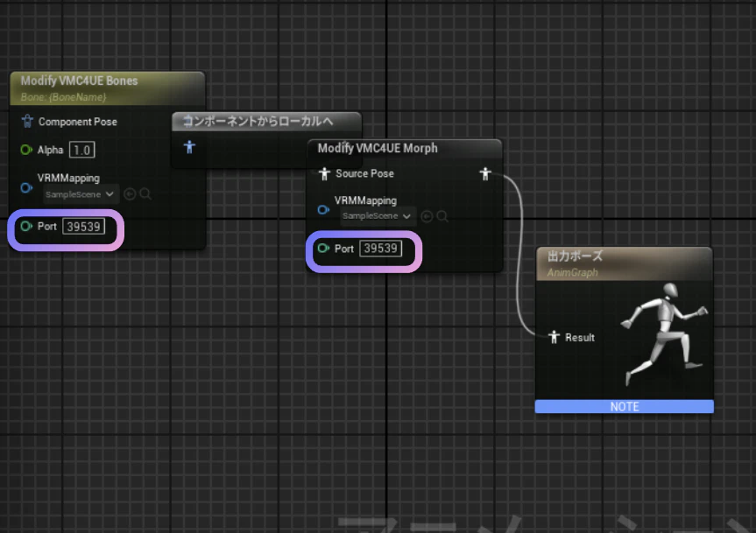Use selected asset for Bones VRMMapping
Image resolution: width=756 pixels, height=533 pixels.
[x=130, y=194]
